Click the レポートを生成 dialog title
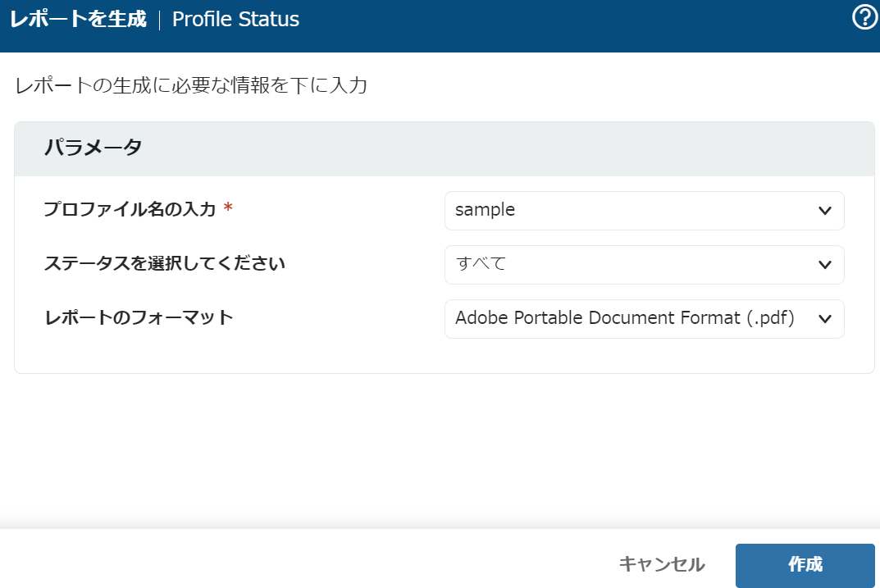Viewport: 880px width, 588px height. coord(78,19)
